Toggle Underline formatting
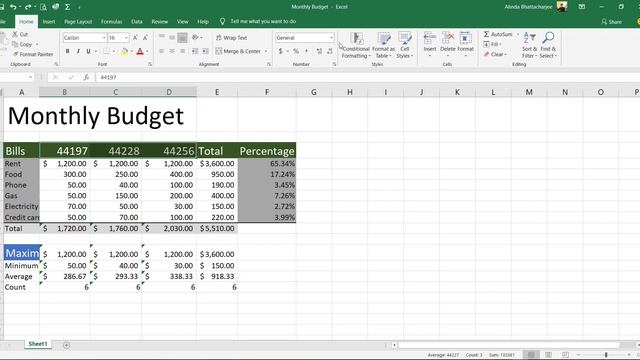Screen dimensions: 640x360 pos(88,51)
